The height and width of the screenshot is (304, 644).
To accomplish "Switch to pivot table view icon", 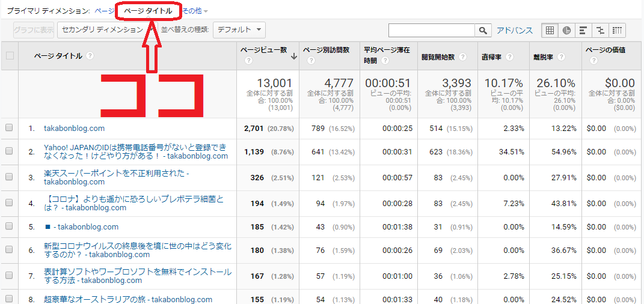I will click(x=618, y=30).
